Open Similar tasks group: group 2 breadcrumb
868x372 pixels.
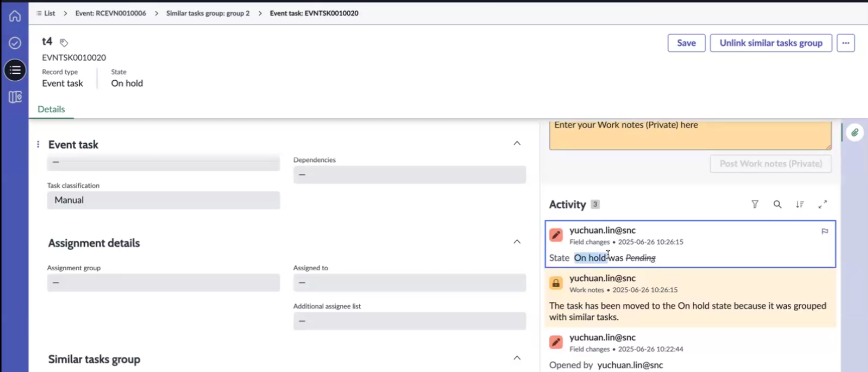click(208, 13)
